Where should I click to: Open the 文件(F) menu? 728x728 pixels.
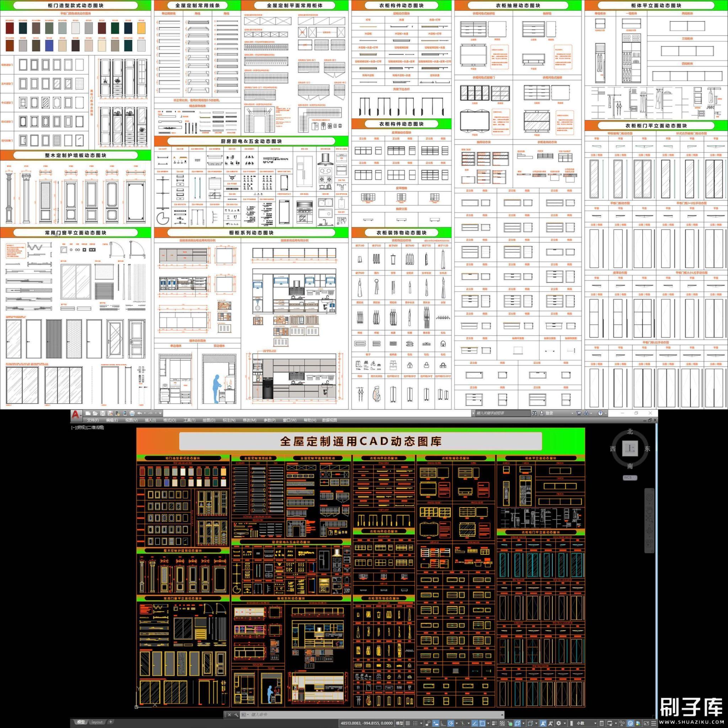pos(93,420)
